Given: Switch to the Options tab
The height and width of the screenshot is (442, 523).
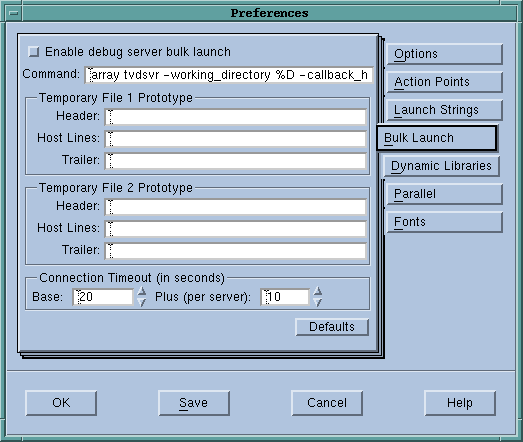Looking at the screenshot, I should 445,54.
